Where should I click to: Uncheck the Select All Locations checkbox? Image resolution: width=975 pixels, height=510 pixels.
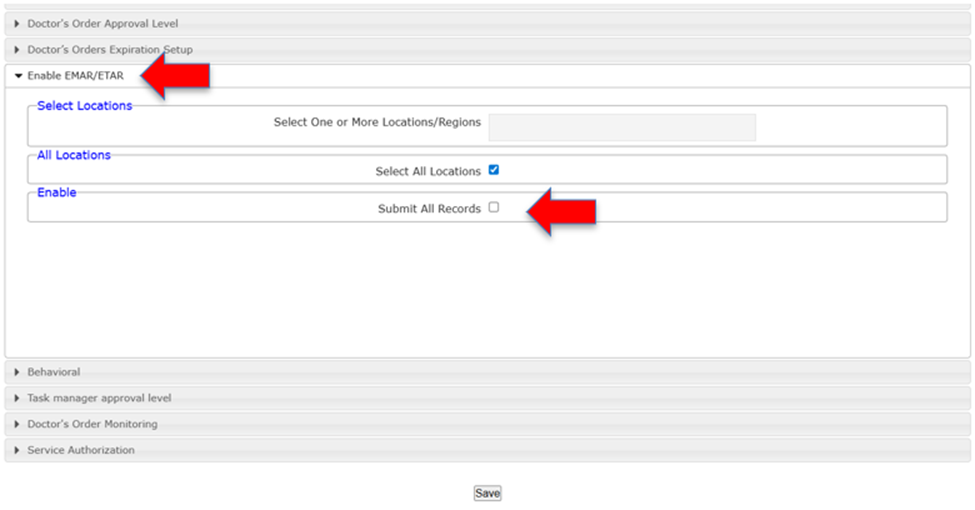[494, 170]
